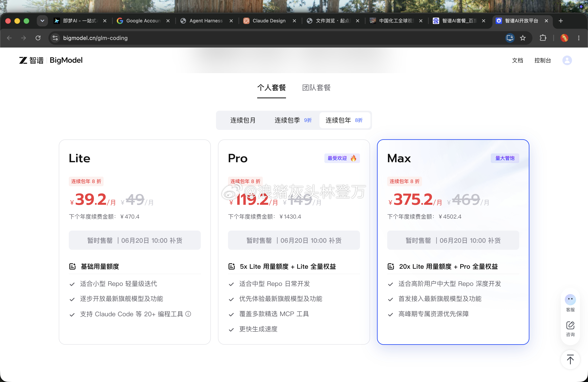Back to top arrow button
The height and width of the screenshot is (382, 588).
[x=570, y=360]
